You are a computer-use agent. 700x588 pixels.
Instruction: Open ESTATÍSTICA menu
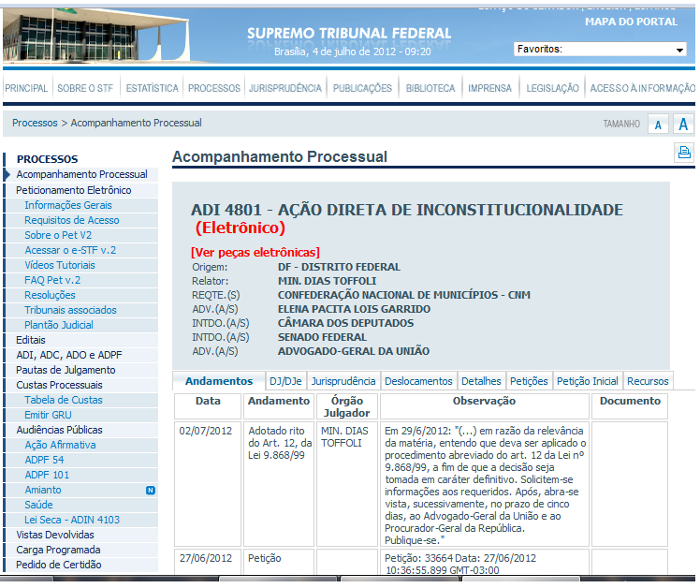(152, 88)
